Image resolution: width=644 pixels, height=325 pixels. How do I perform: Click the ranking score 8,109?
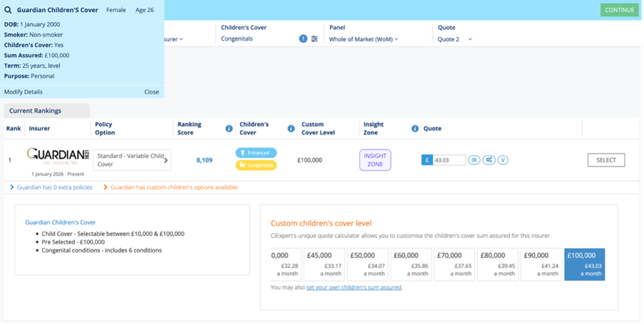(204, 160)
